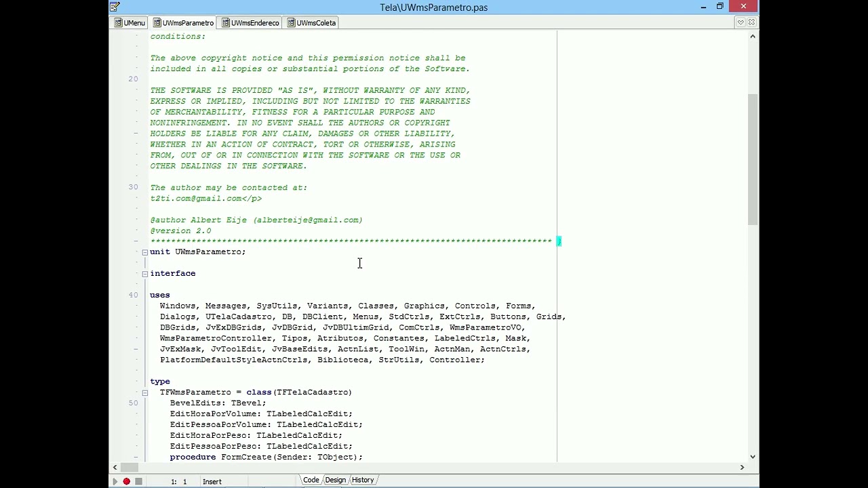Open the UWmsColeta tab
Viewport: 868px width, 488px height.
(311, 23)
